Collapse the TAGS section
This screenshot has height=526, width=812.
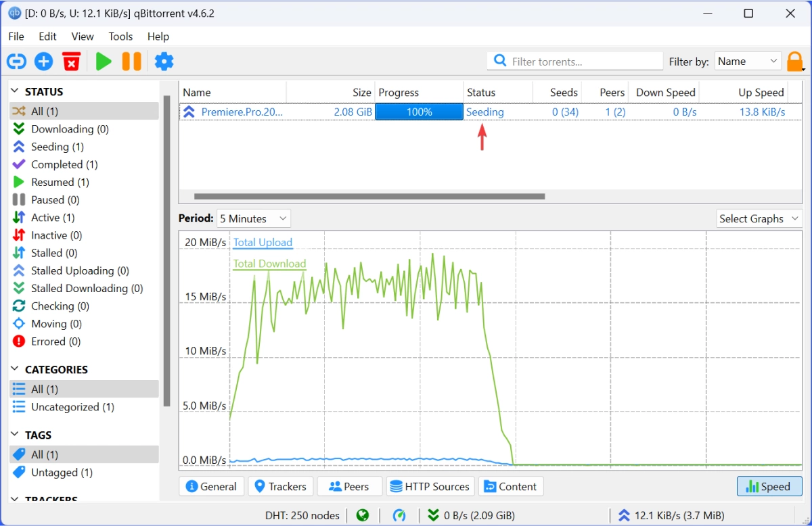(x=15, y=435)
